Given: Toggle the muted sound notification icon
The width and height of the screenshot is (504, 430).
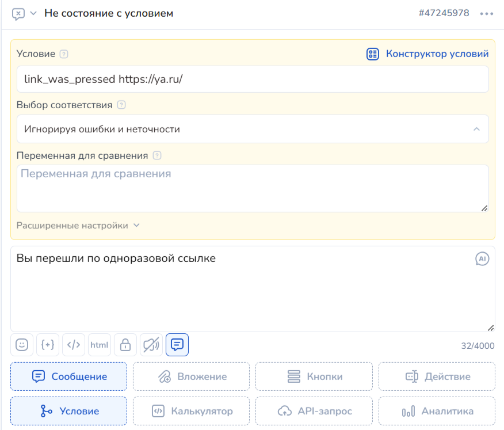Looking at the screenshot, I should click(151, 345).
